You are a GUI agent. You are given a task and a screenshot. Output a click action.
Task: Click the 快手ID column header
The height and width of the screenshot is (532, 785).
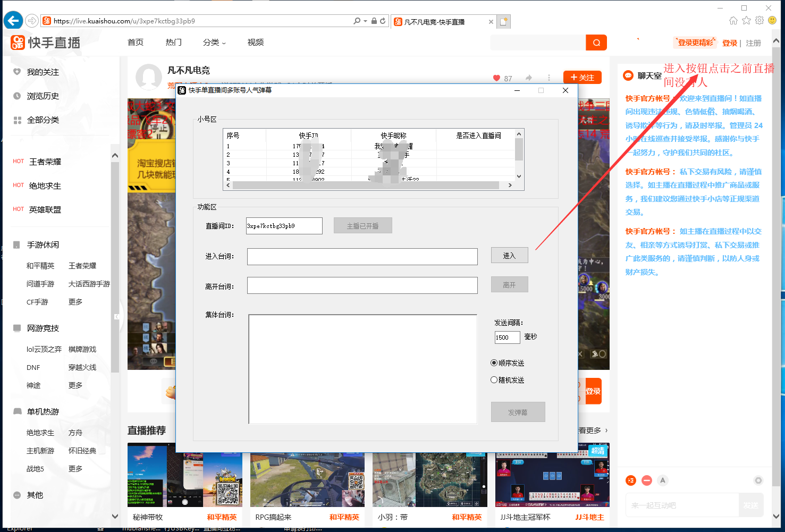308,136
